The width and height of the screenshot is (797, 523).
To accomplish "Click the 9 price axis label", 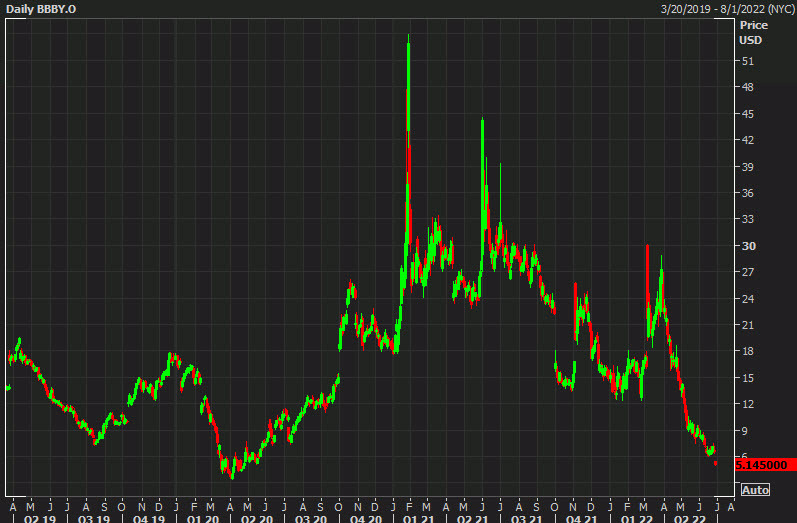I will click(745, 431).
